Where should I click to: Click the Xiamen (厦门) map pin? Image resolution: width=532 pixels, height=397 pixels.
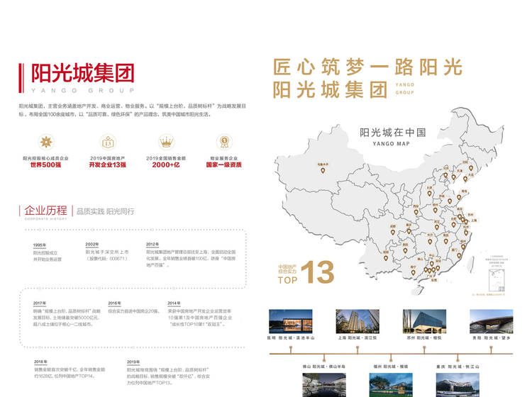(x=459, y=256)
